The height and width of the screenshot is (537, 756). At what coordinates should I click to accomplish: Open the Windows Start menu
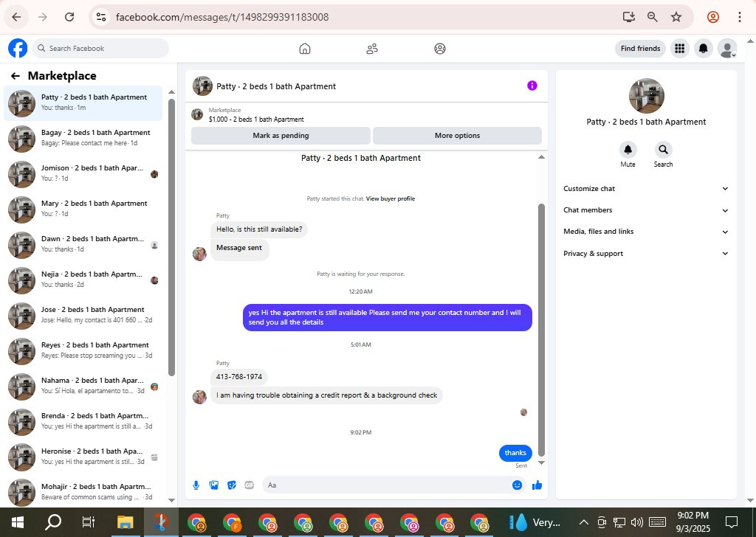18,522
